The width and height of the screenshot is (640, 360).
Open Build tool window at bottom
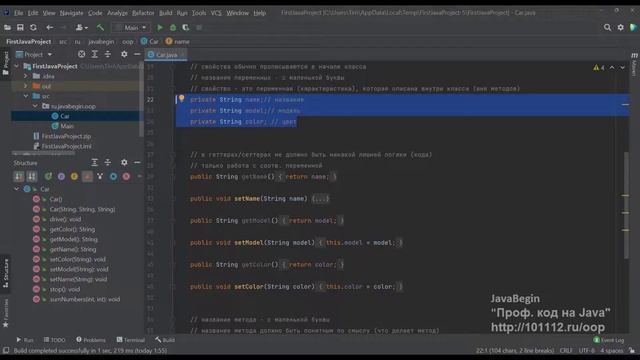point(165,340)
